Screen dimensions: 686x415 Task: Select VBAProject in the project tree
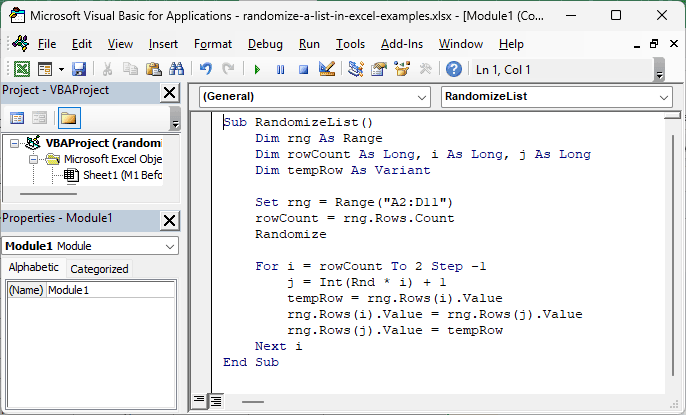click(x=103, y=143)
